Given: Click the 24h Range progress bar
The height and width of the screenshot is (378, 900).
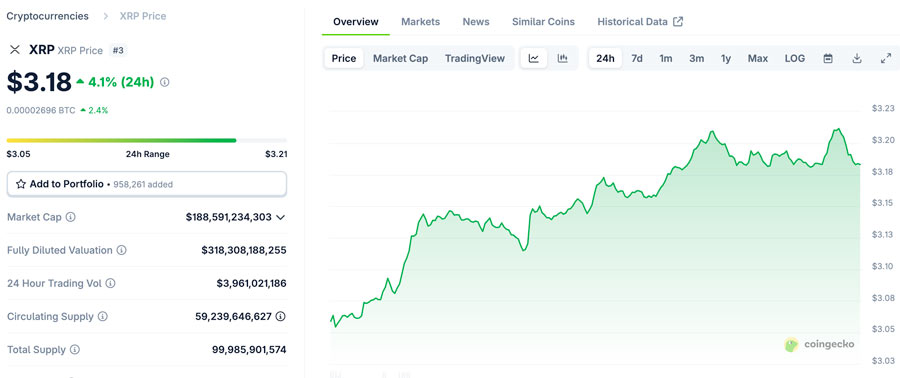Looking at the screenshot, I should tap(146, 140).
